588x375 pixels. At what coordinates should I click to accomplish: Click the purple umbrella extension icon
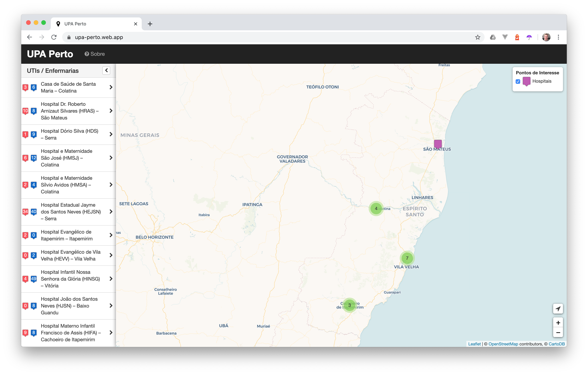tap(529, 37)
